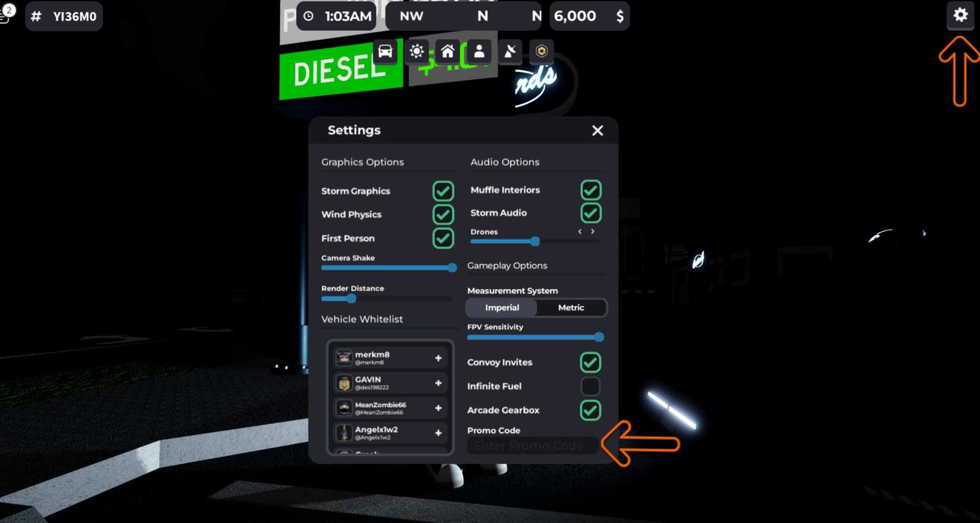Click the Render Distance slider handle
Viewport: 980px width, 523px height.
coord(352,299)
